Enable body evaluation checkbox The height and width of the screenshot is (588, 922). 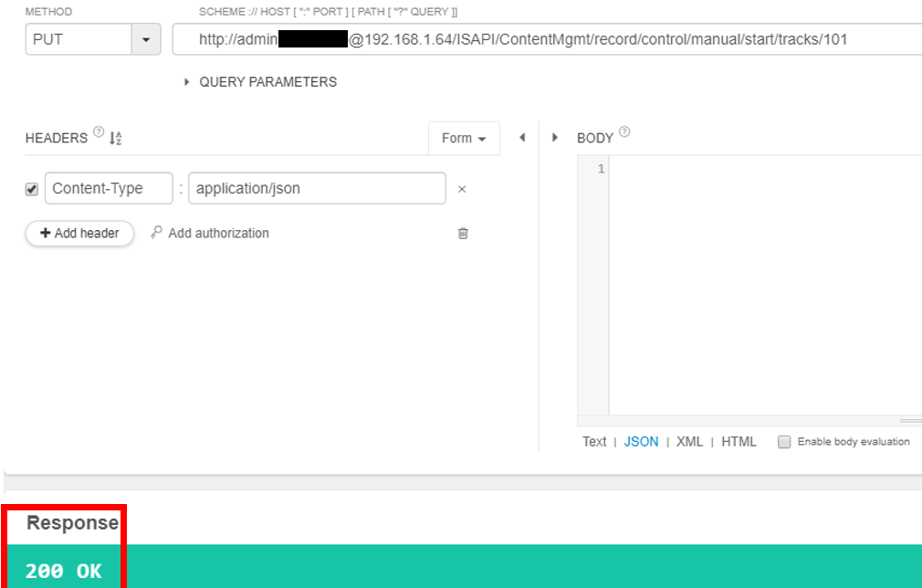tap(784, 442)
